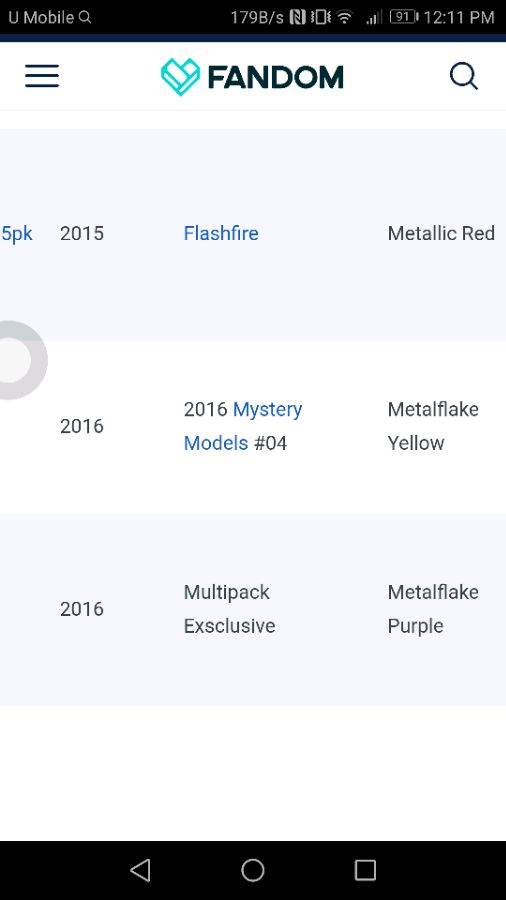Tap the Android home circle button
Screen dimensions: 506x900
252,870
